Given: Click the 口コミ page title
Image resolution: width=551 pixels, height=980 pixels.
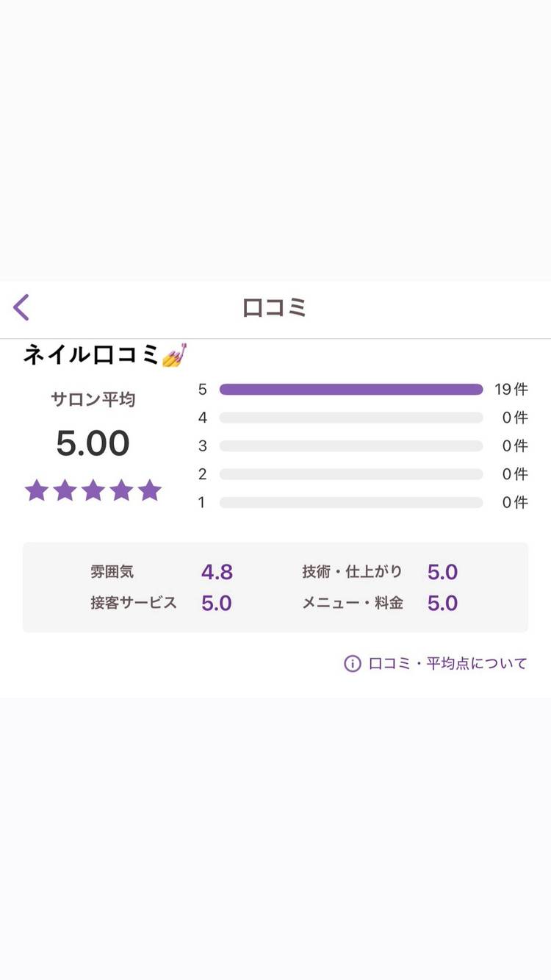Looking at the screenshot, I should click(x=275, y=307).
